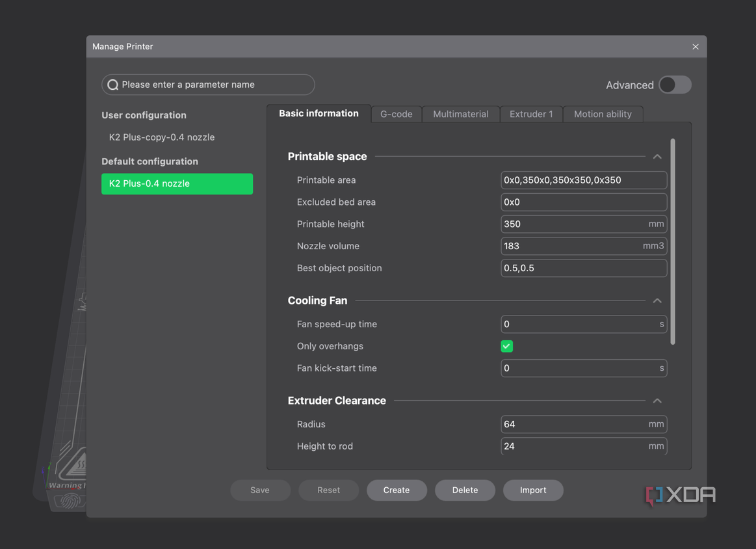Uncheck the Only overhangs checkbox
Screen dimensions: 756x549
[x=507, y=347]
